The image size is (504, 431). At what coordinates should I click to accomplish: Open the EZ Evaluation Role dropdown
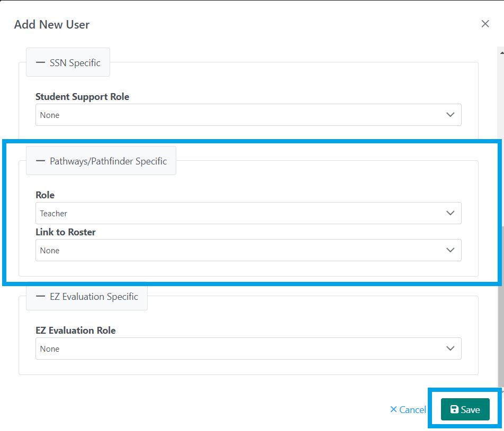pyautogui.click(x=248, y=349)
